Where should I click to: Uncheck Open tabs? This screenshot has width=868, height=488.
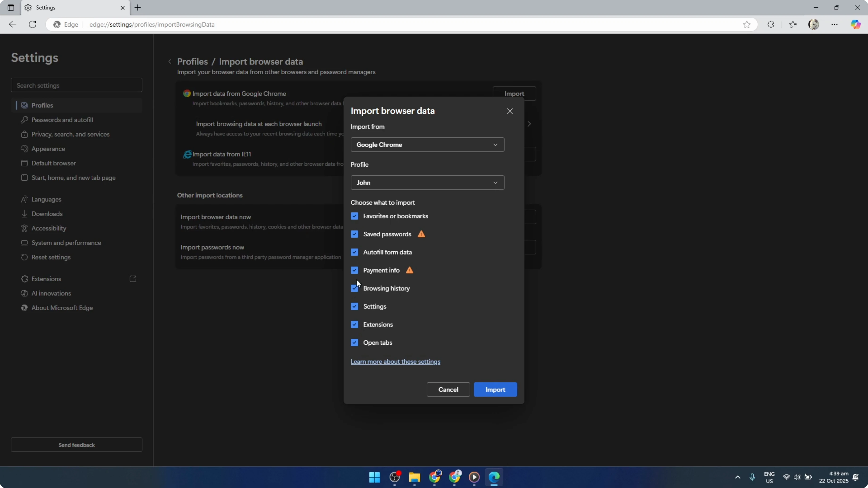pyautogui.click(x=355, y=343)
